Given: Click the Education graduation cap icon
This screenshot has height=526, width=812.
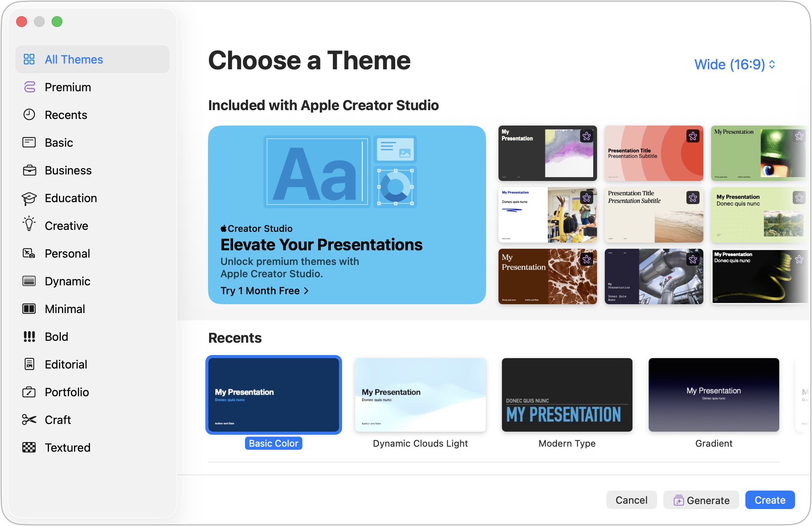Looking at the screenshot, I should 29,198.
